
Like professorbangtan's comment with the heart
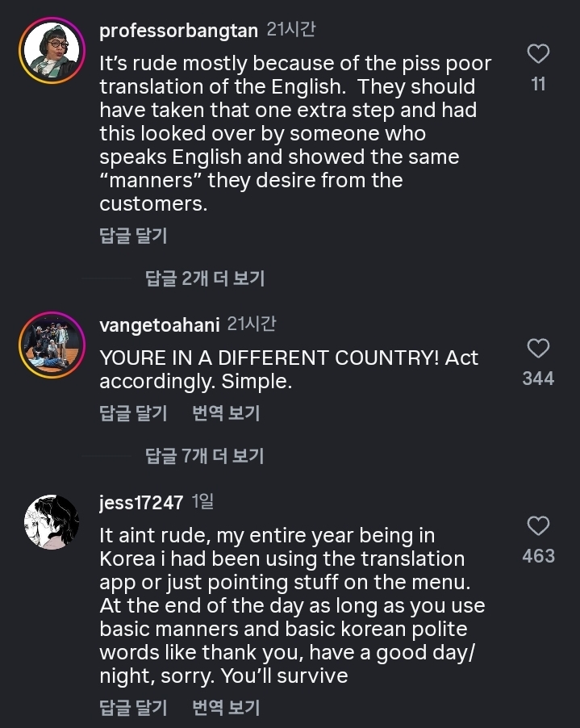(x=538, y=54)
